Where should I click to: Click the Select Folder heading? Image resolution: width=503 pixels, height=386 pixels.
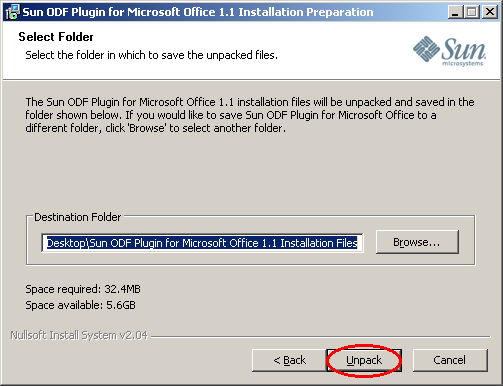56,37
